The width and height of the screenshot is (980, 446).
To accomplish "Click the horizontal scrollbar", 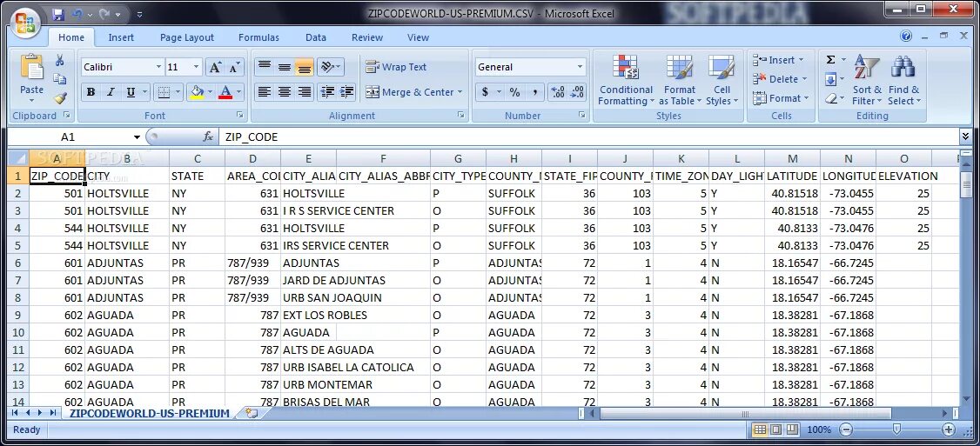I will tap(745, 414).
